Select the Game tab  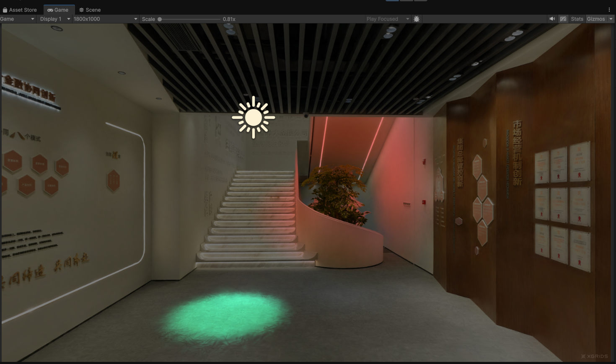58,10
